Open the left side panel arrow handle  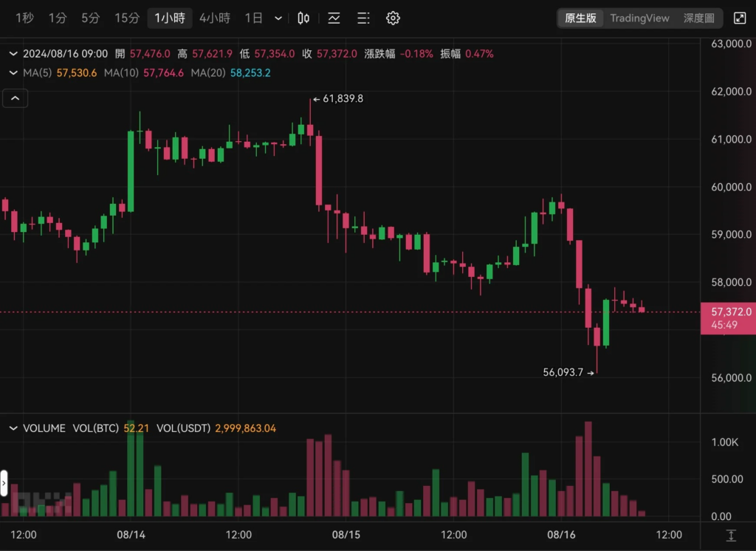tap(4, 483)
